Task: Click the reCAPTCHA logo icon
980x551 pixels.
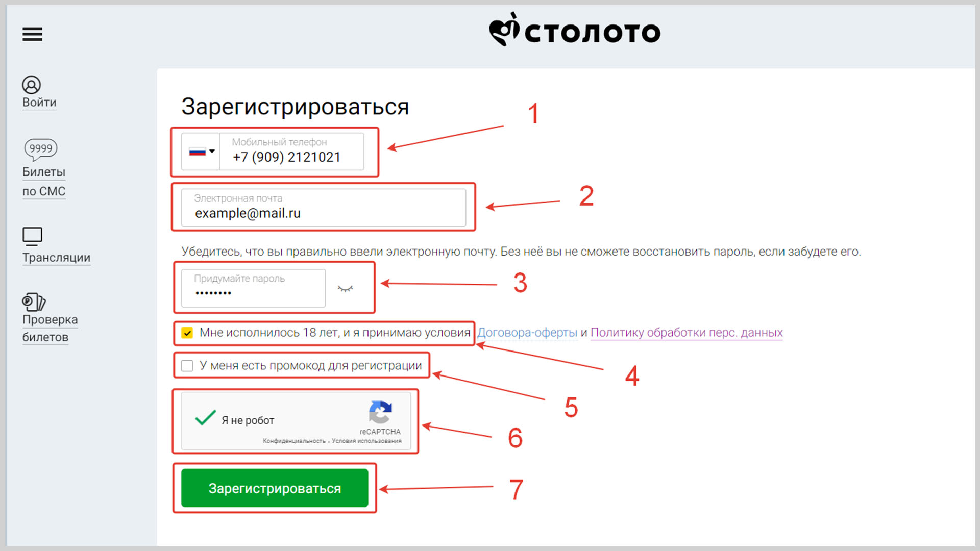Action: 380,412
